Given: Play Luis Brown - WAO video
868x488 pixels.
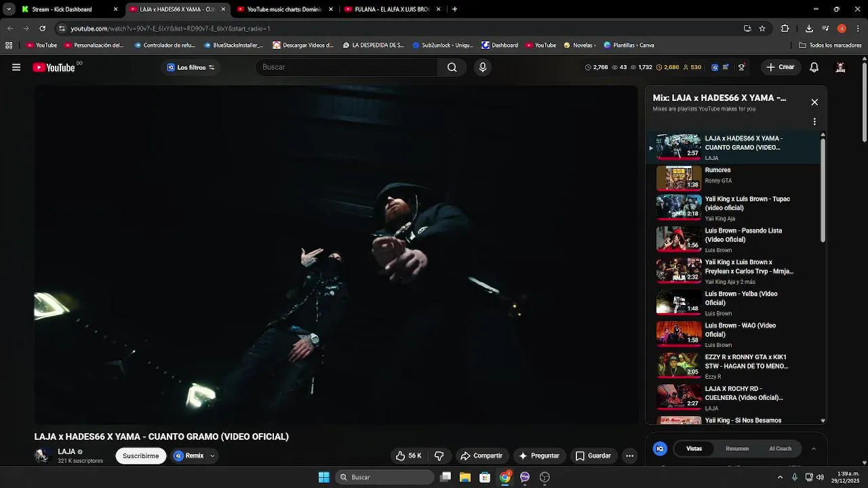Looking at the screenshot, I should (x=737, y=335).
